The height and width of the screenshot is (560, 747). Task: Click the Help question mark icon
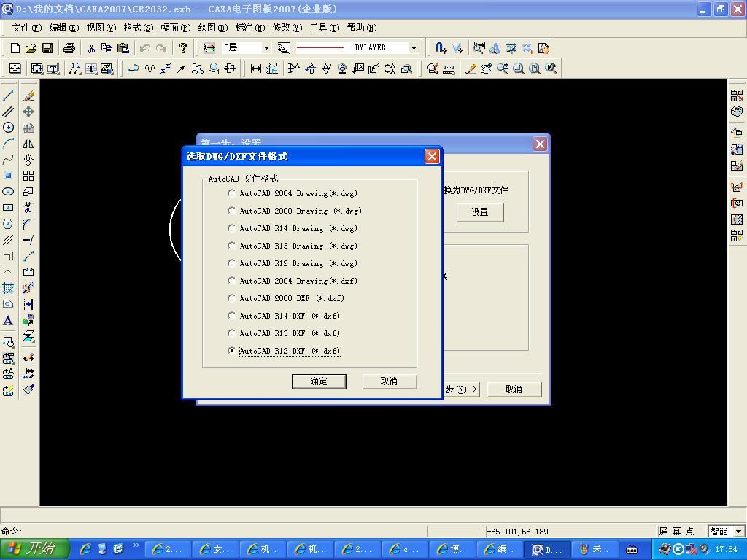182,47
